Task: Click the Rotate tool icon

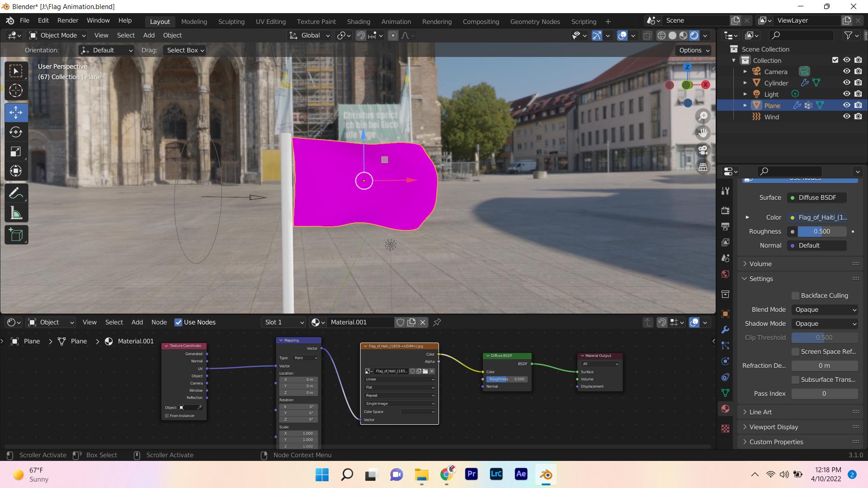Action: 16,131
